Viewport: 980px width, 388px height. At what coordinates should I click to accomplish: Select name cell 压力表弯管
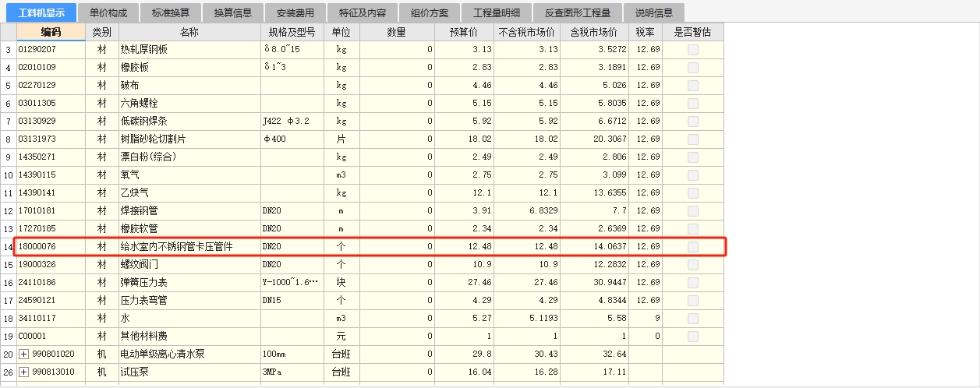click(189, 300)
